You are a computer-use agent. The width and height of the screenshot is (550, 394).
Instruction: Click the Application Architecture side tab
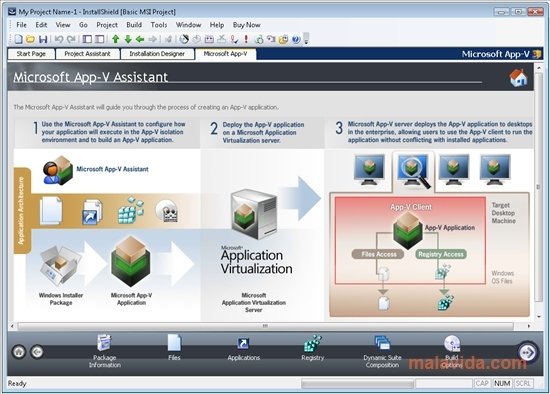coord(22,211)
